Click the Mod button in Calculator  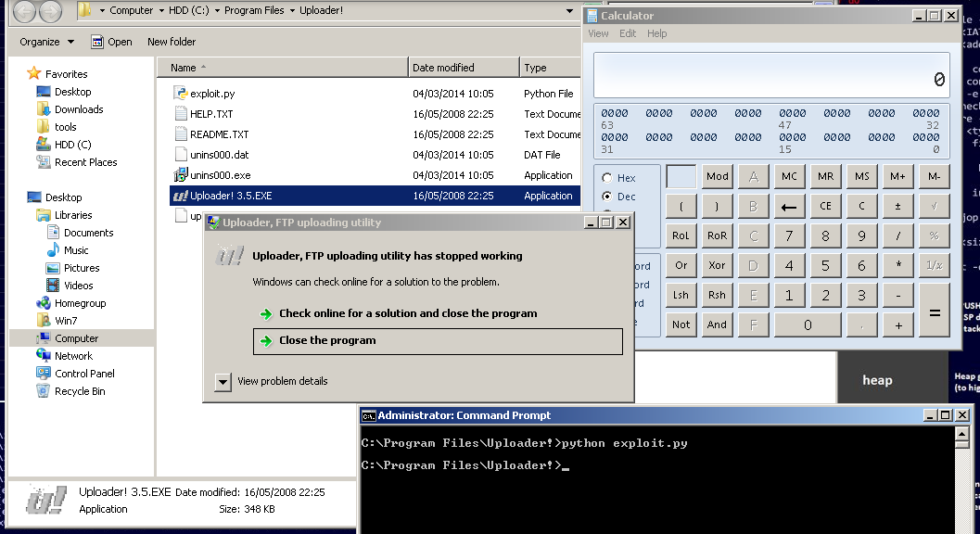click(x=717, y=177)
